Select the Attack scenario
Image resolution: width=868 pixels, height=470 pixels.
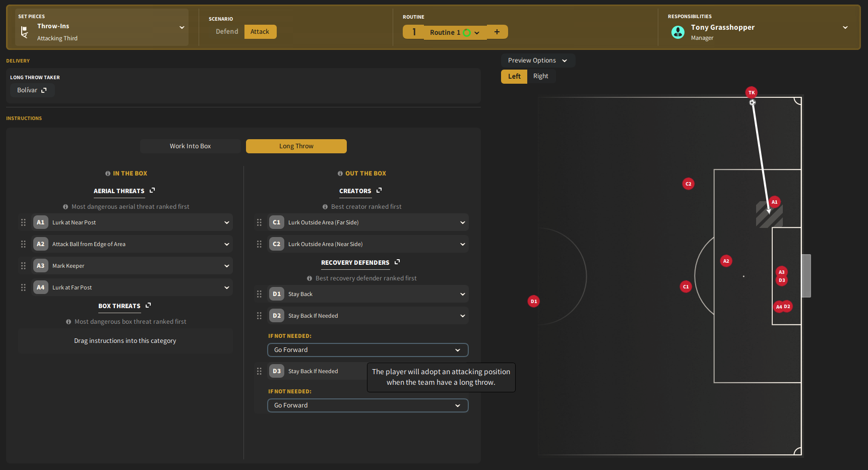260,31
